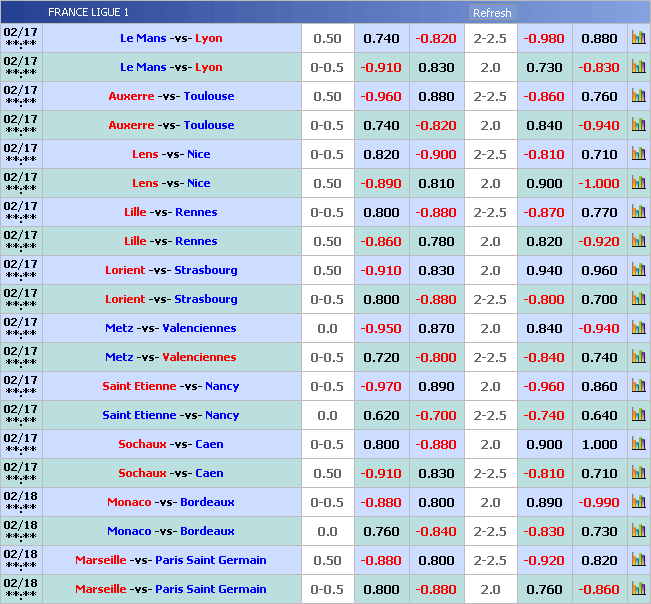Open chart icon for Lille-Rennes 0.50 handicap row
The width and height of the screenshot is (651, 604).
click(638, 242)
